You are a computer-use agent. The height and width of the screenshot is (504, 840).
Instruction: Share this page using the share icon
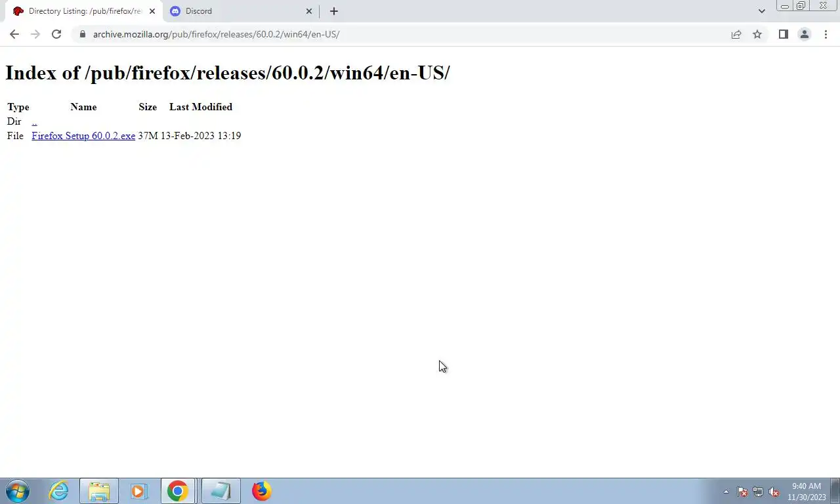pos(736,34)
